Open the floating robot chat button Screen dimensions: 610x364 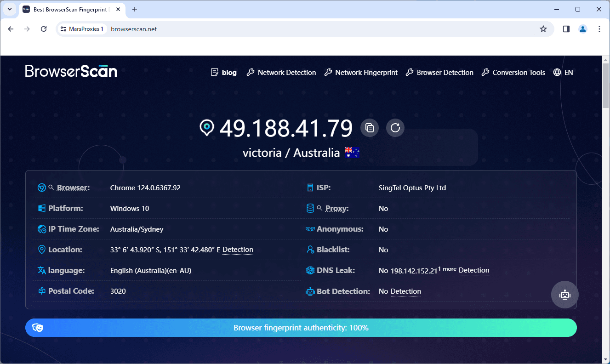[x=565, y=295]
